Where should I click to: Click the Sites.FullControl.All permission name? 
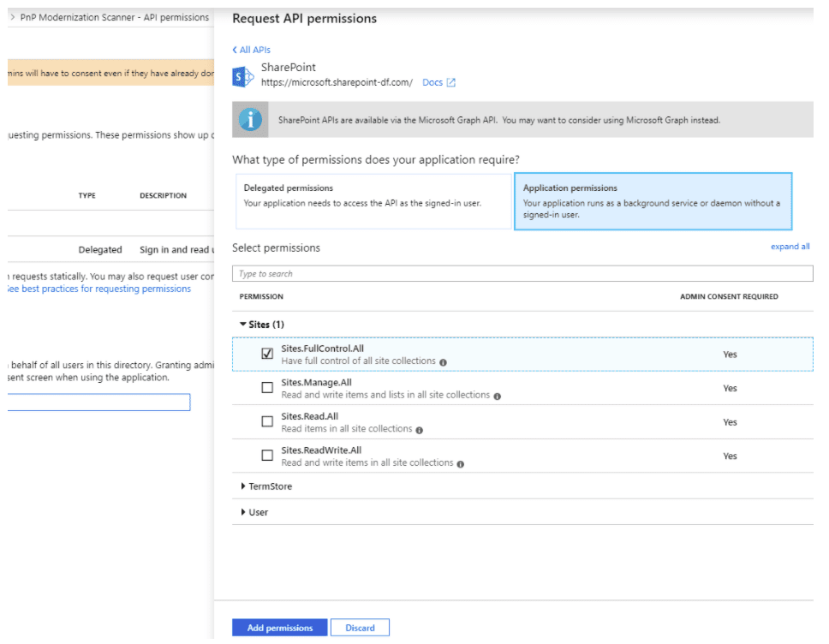click(323, 349)
